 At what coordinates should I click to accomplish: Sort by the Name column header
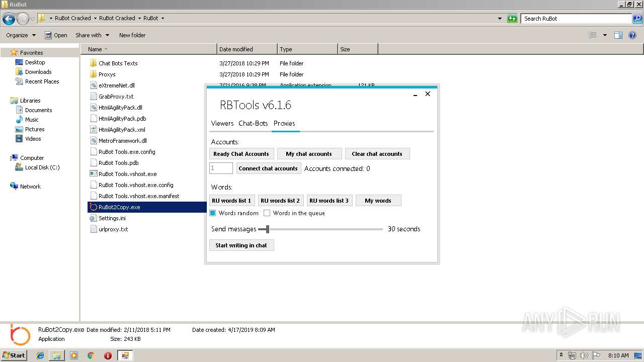tap(148, 49)
